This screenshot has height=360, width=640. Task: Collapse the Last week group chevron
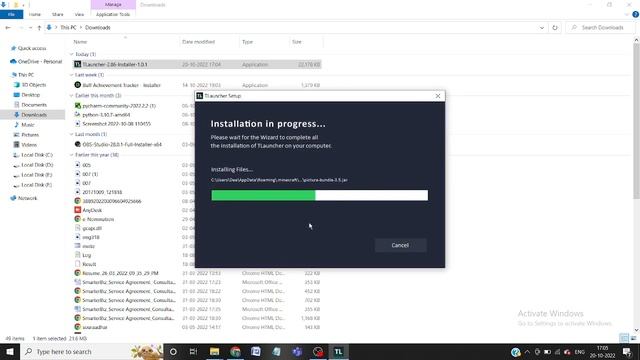[x=71, y=75]
